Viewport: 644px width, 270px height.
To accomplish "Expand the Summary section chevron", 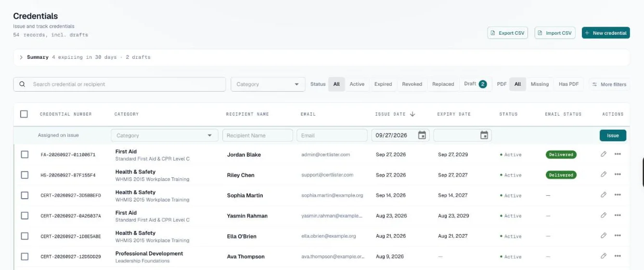I will click(21, 57).
